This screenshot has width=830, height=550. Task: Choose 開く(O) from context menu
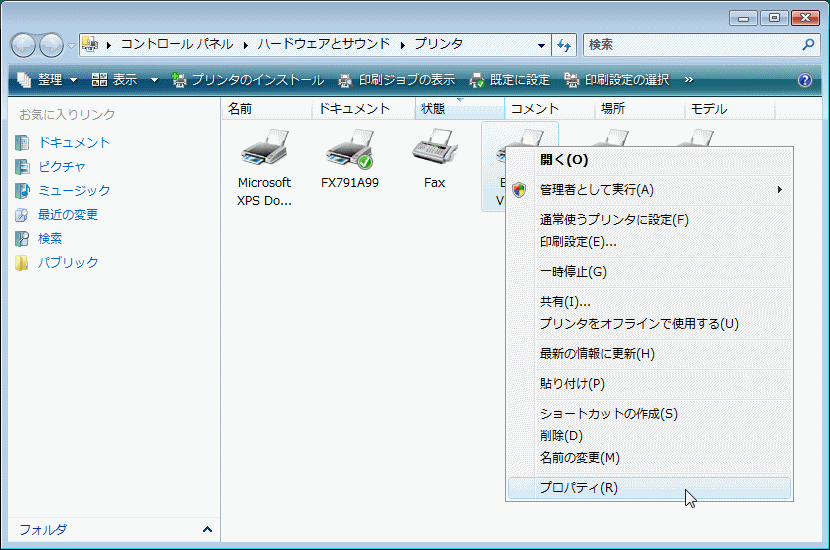[649, 160]
